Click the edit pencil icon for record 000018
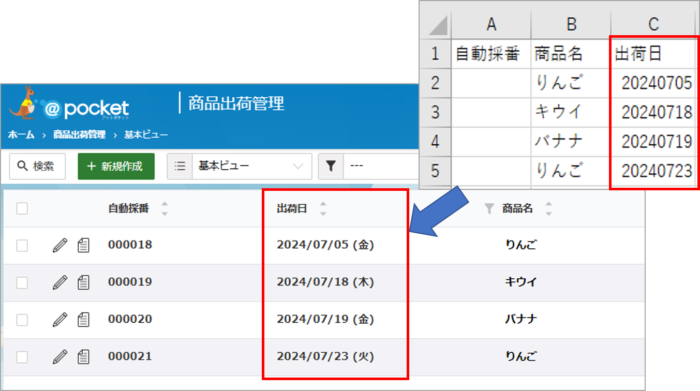700x391 pixels. [60, 245]
